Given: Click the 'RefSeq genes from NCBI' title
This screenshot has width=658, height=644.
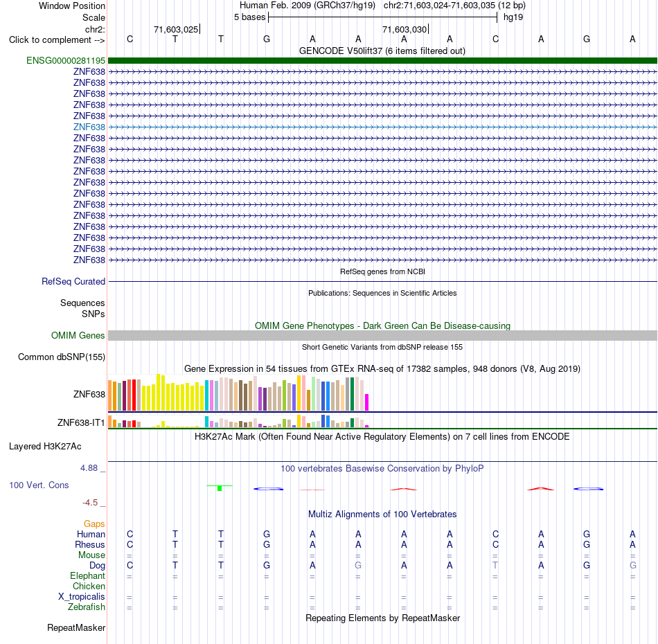Looking at the screenshot, I should pyautogui.click(x=382, y=271).
